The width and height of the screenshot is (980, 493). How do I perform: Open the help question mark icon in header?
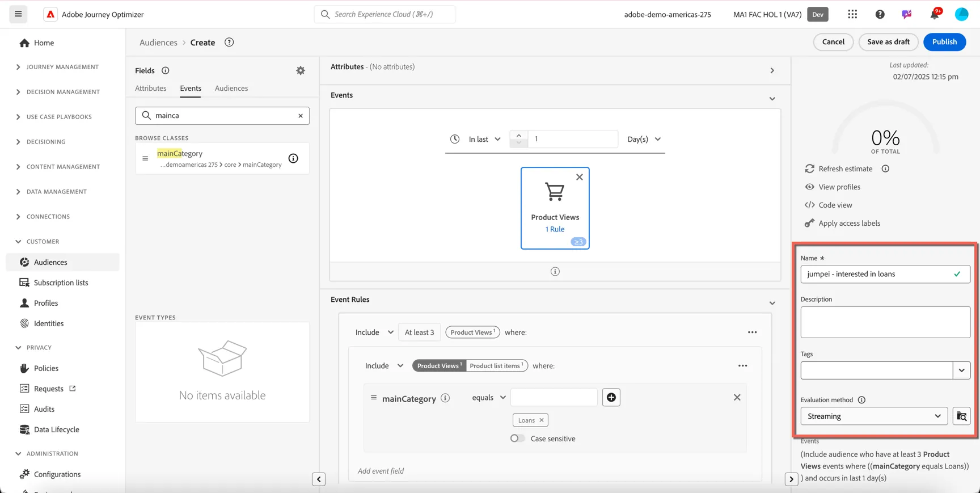pos(880,14)
